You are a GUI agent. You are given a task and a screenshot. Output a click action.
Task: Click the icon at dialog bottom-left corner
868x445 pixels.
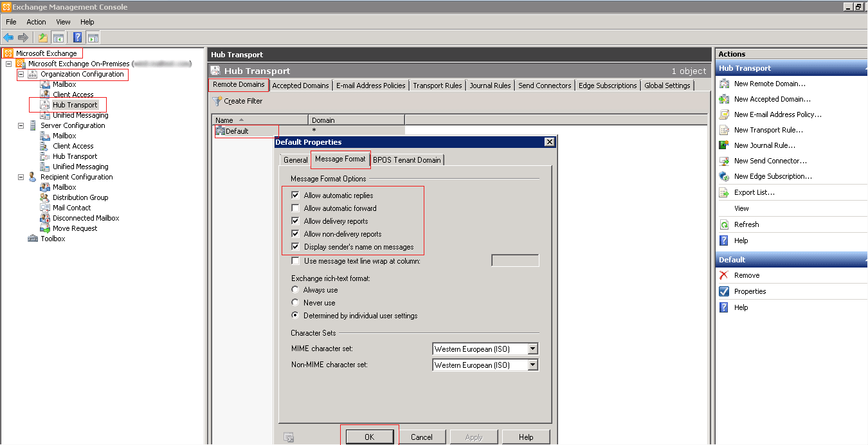pos(289,437)
